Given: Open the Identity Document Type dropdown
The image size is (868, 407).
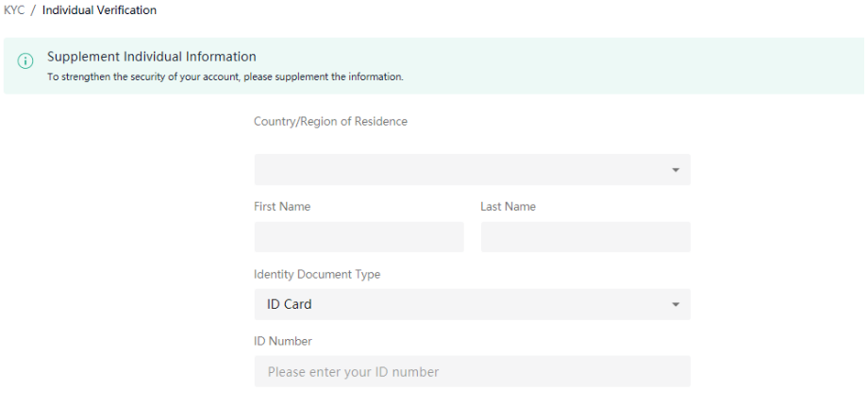Looking at the screenshot, I should coord(472,304).
